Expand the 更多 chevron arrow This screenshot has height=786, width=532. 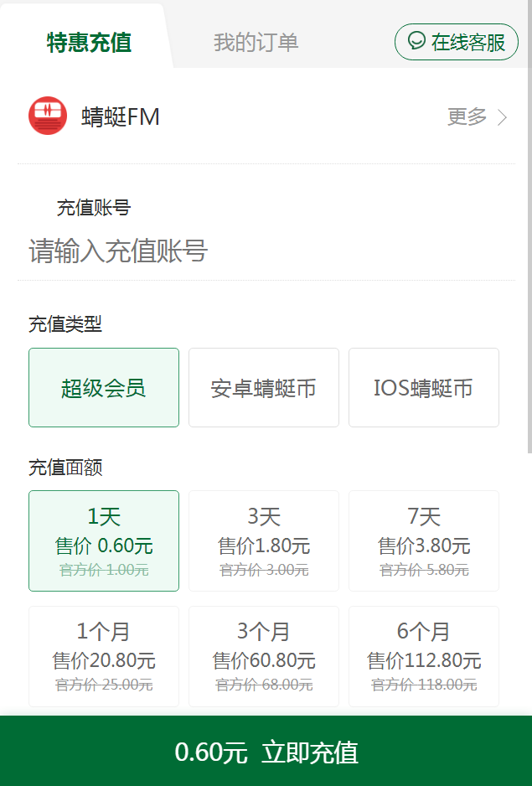503,117
